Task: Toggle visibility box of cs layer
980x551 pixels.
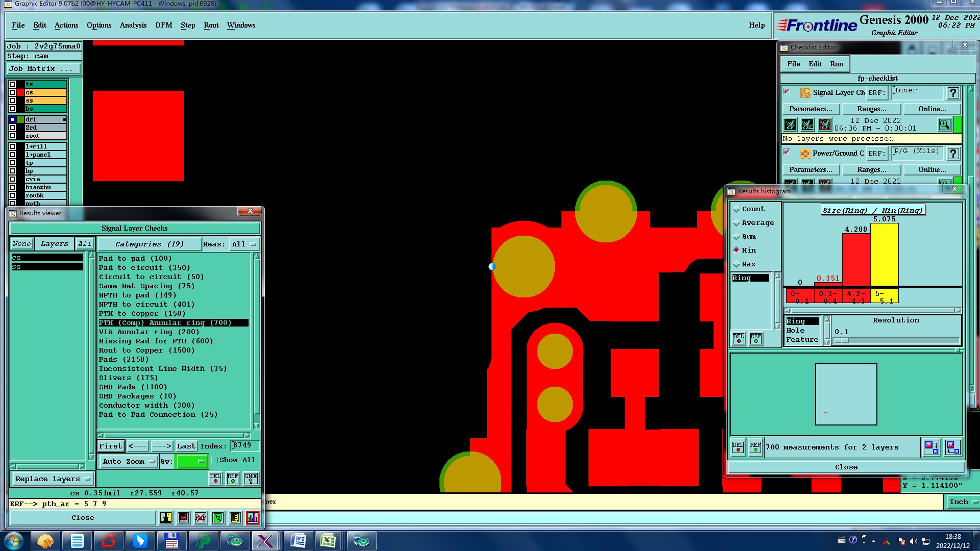Action: point(12,92)
